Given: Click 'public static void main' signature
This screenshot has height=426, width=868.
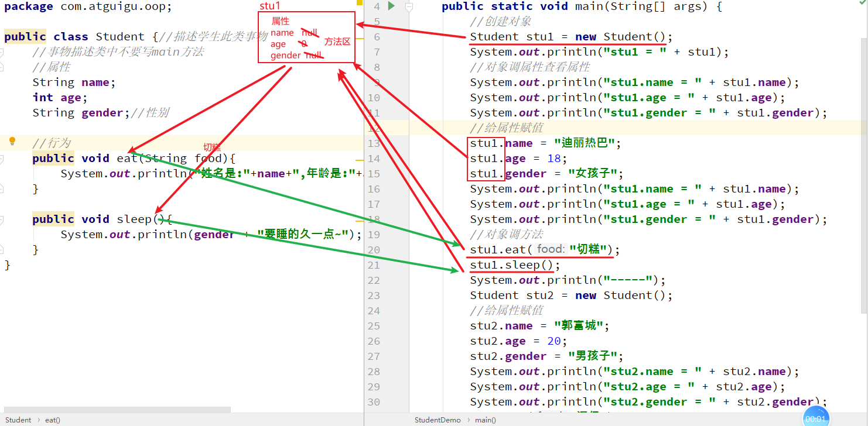Looking at the screenshot, I should click(x=582, y=6).
